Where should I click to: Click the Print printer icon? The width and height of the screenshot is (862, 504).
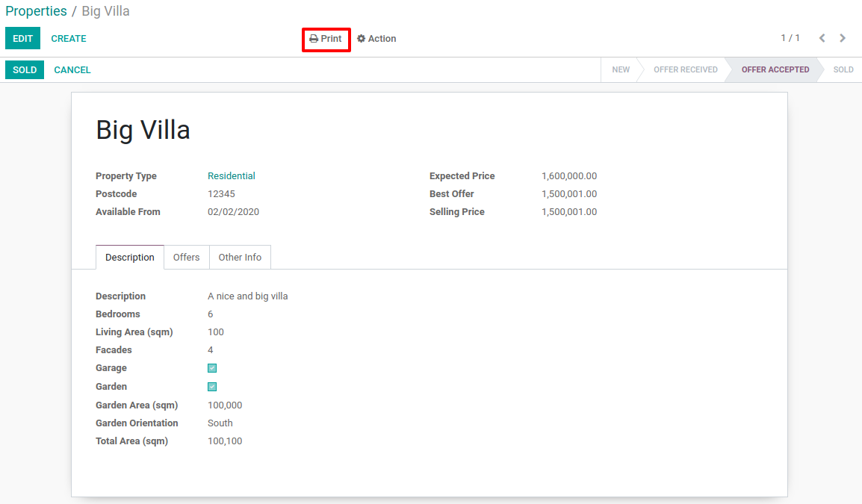click(314, 39)
